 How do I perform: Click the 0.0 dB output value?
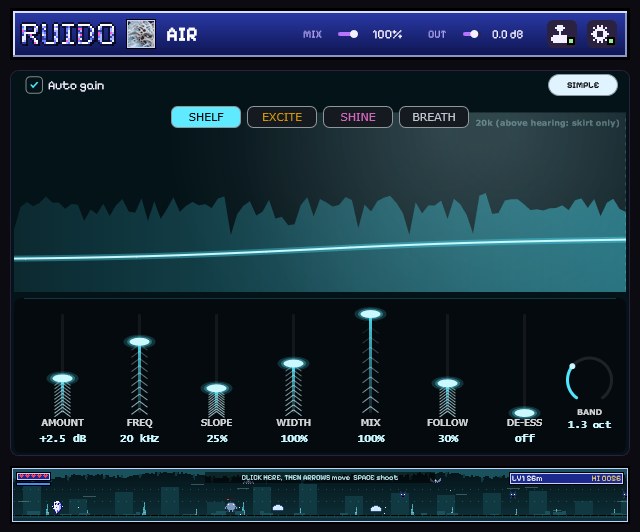pyautogui.click(x=507, y=34)
